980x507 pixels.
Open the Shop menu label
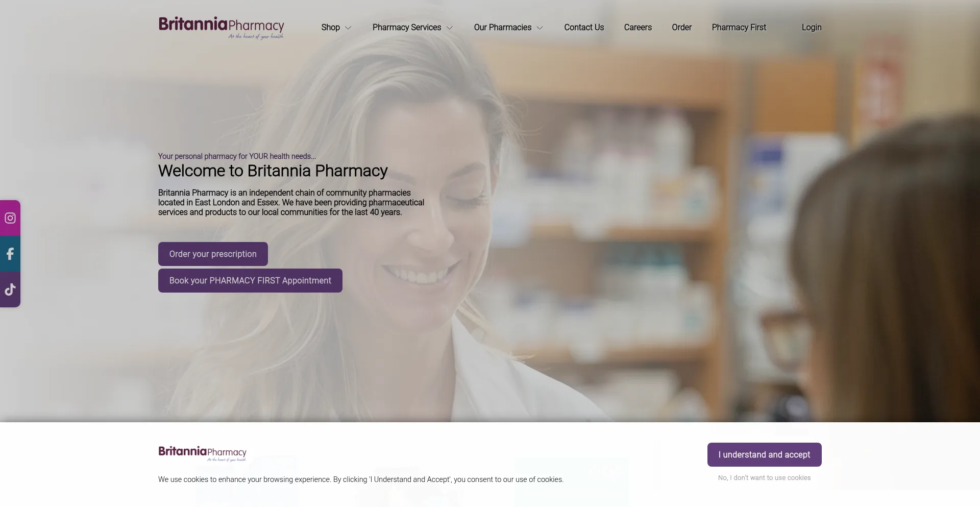click(x=330, y=27)
